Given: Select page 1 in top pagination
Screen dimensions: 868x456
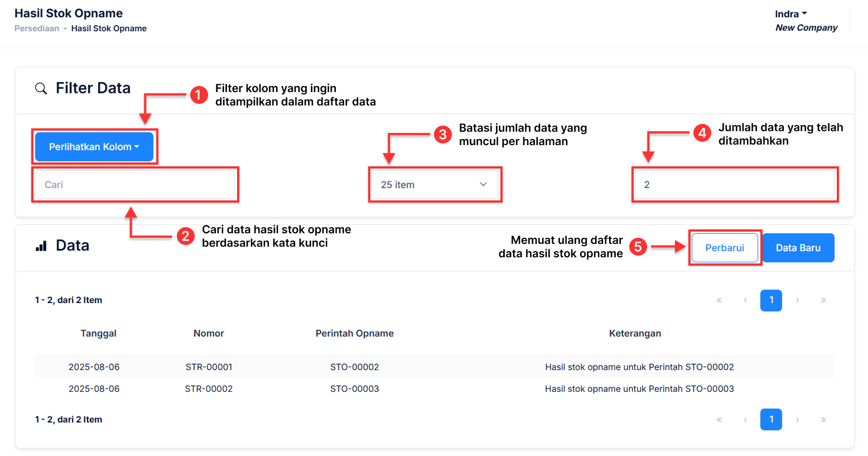Looking at the screenshot, I should coord(771,300).
